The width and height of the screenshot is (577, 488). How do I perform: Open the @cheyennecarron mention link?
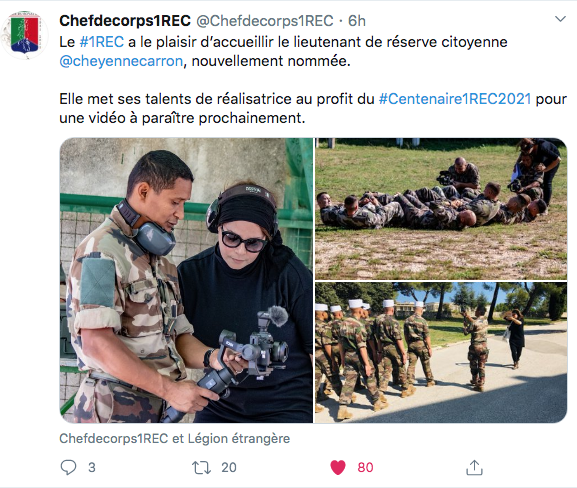pos(121,61)
